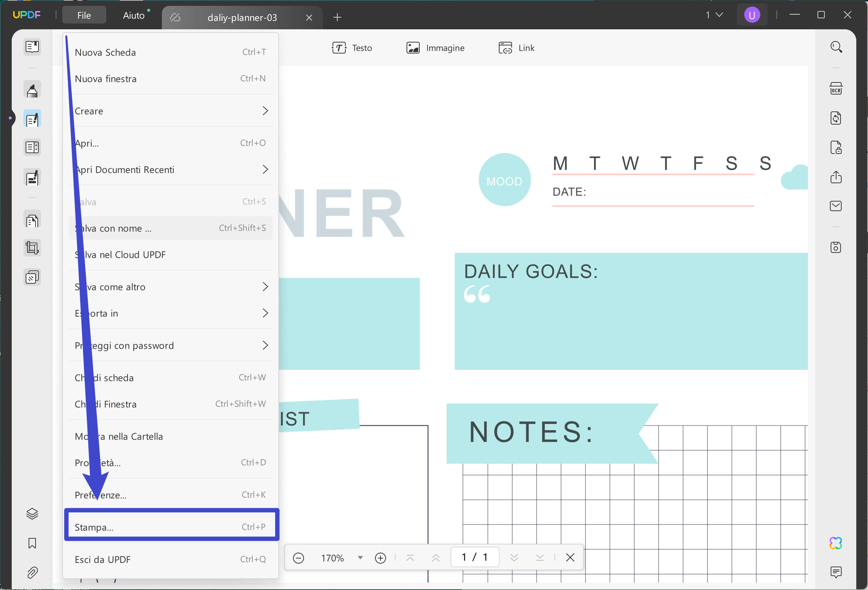Send file by email icon

coord(836,206)
